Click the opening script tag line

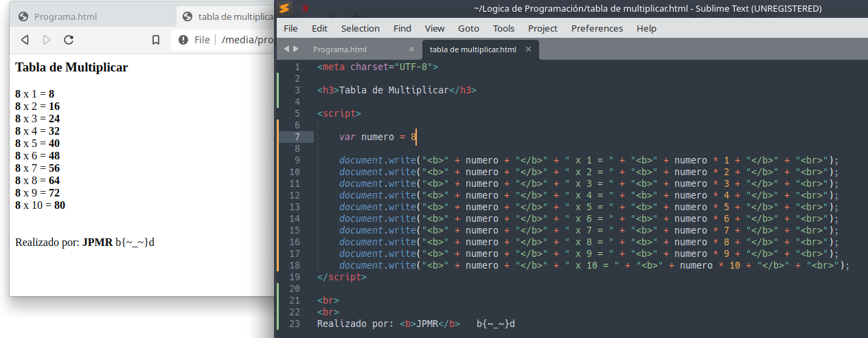(x=339, y=113)
